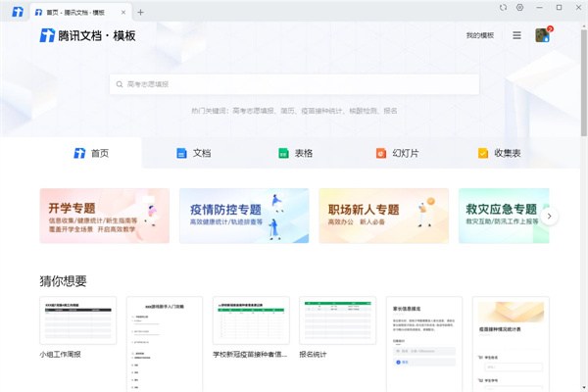The height and width of the screenshot is (392, 588).
Task: Open settings gear in title bar
Action: tap(519, 8)
